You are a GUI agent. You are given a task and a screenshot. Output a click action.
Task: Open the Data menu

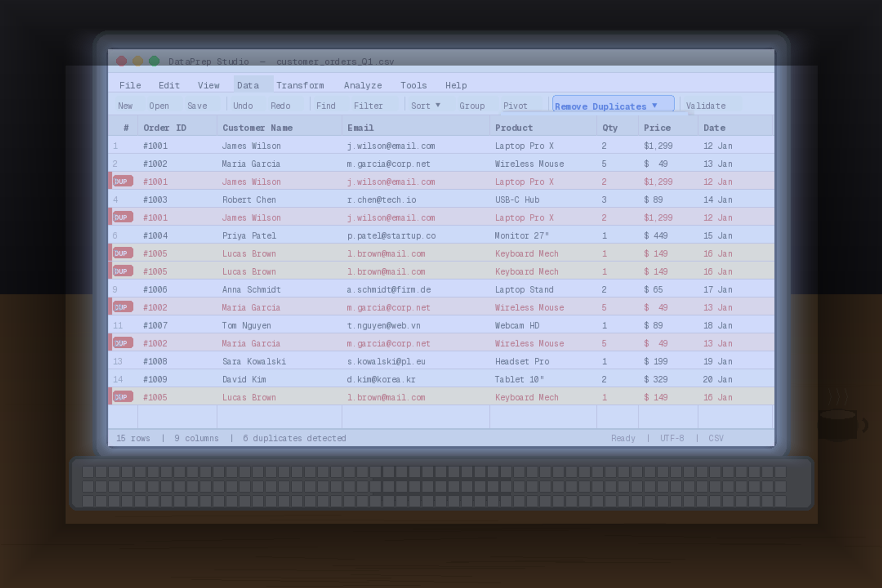point(248,85)
